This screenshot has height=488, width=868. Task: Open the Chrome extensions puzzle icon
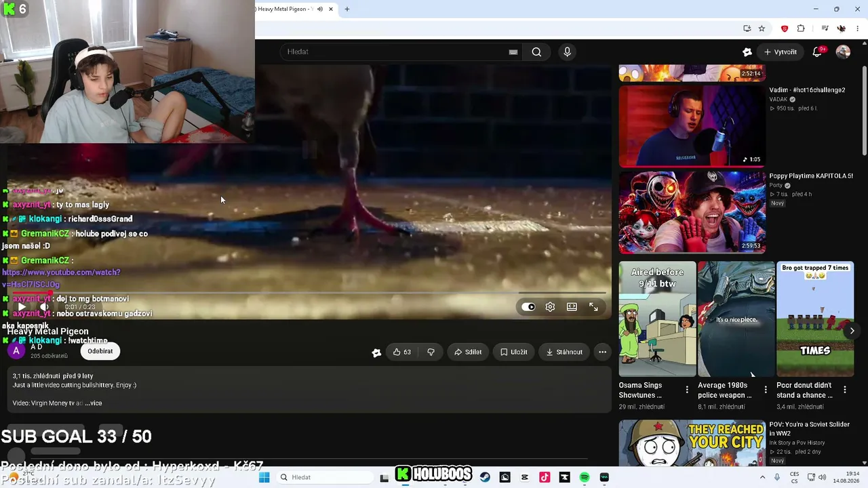(801, 28)
